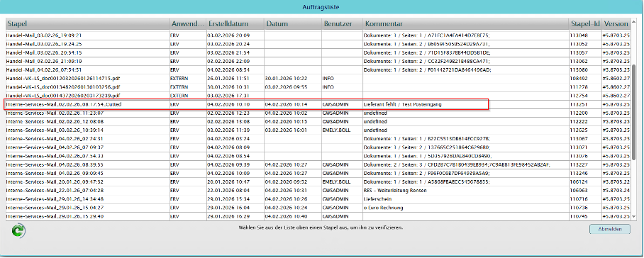644x258 pixels.
Task: Select stapel Interne-Services-Mail_29.01.26_15:29:40
Action: (x=55, y=216)
